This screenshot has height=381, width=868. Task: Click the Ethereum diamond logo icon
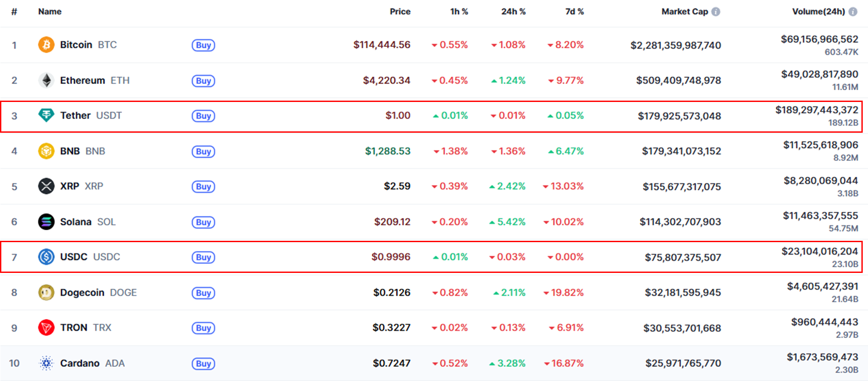click(x=46, y=80)
